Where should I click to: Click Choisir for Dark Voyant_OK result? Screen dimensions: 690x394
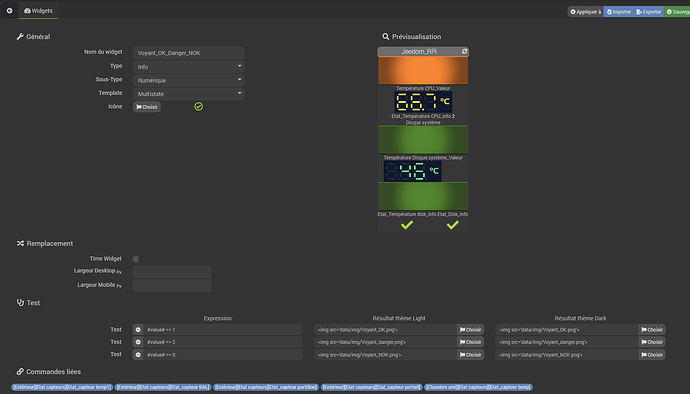pos(652,330)
